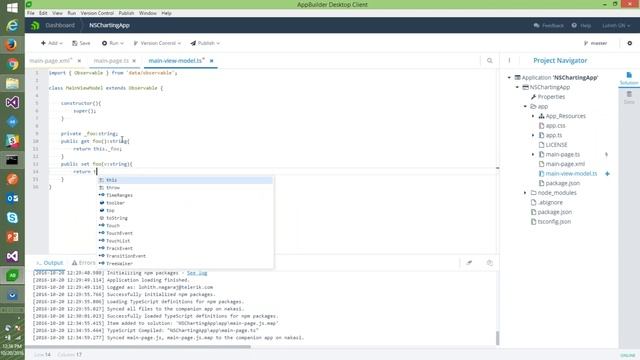Open the Help menu in header
Viewport: 640px width, 360px height.
[581, 25]
